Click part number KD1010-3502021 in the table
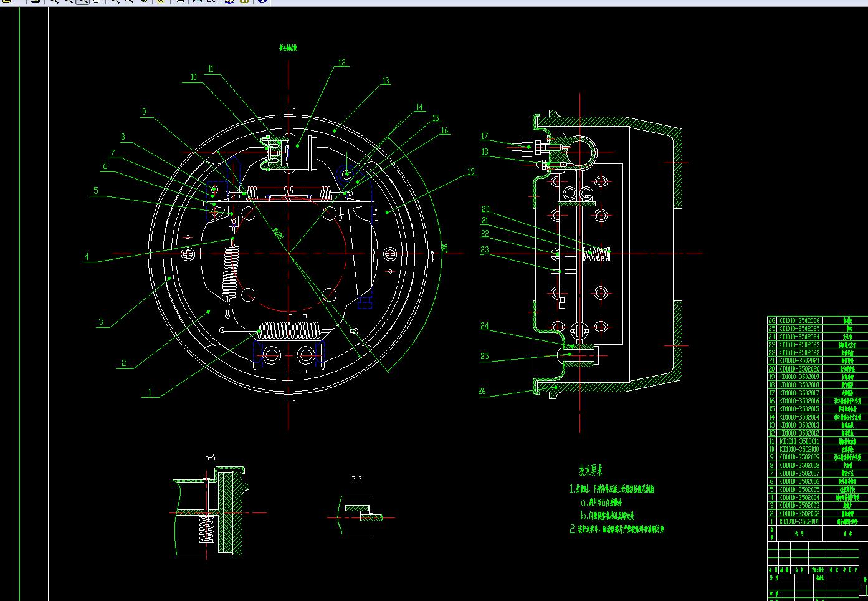This screenshot has width=868, height=601. (x=799, y=361)
